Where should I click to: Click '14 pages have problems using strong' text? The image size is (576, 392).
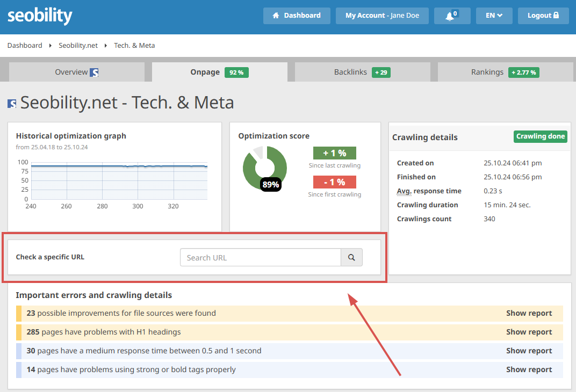[131, 369]
